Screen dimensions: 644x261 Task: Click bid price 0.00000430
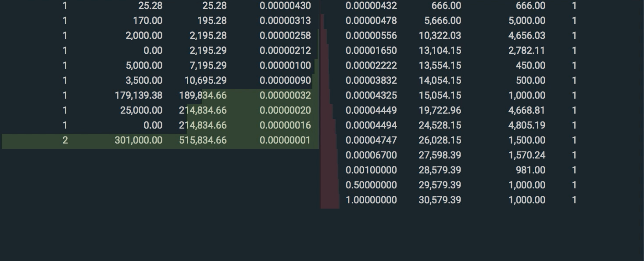pyautogui.click(x=285, y=6)
